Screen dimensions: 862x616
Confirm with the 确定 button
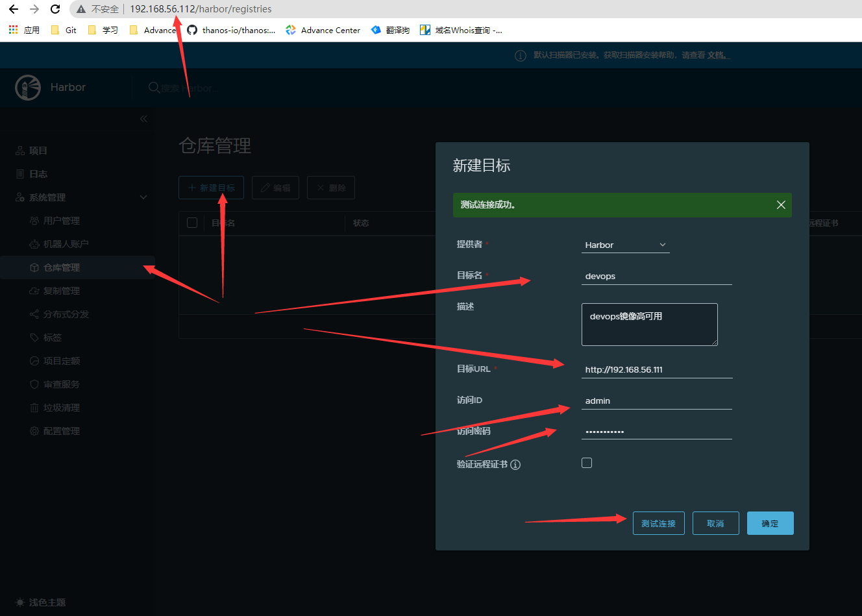(x=770, y=523)
